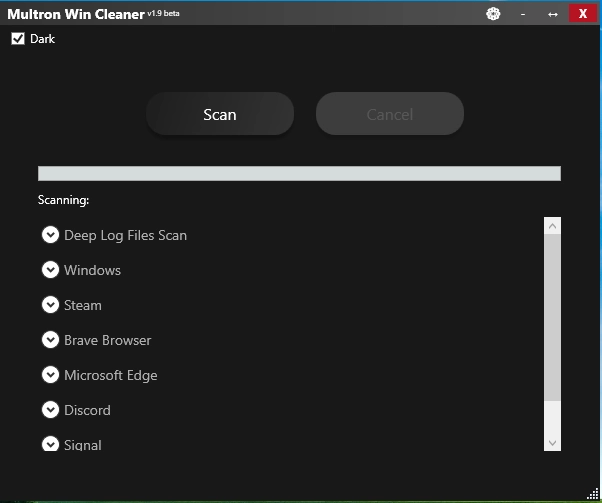Click the resize grip in window corner
Viewport: 602px width, 503px height.
pyautogui.click(x=594, y=495)
